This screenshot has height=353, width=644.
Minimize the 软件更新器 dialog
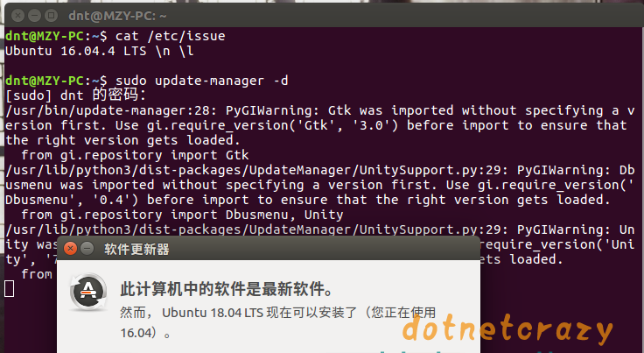(87, 249)
